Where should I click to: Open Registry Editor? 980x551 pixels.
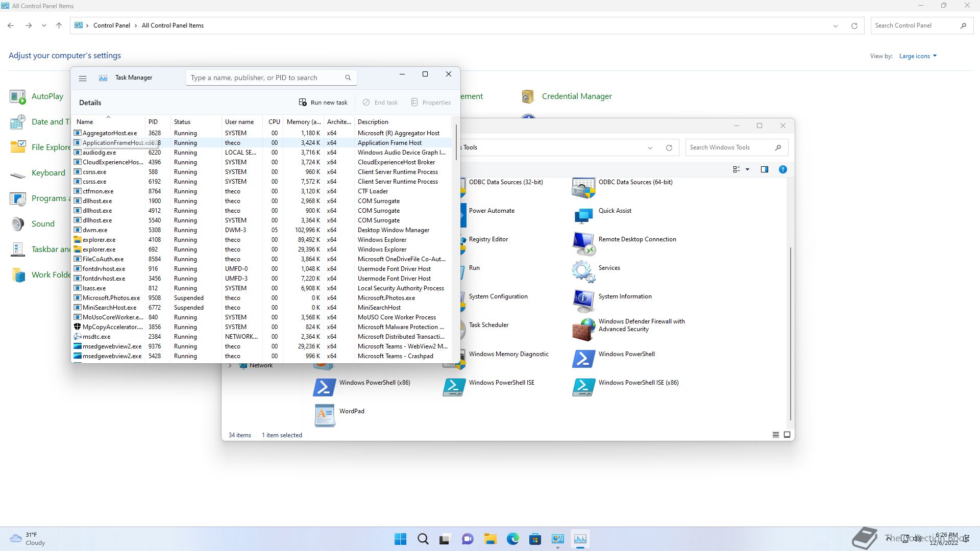click(x=485, y=244)
